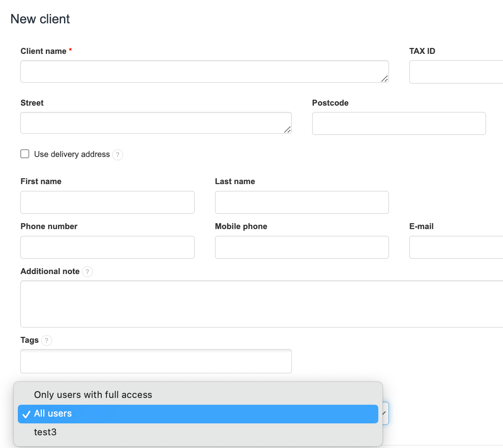Pick the "test3" option from the dropdown
Image resolution: width=503 pixels, height=448 pixels.
pyautogui.click(x=45, y=432)
